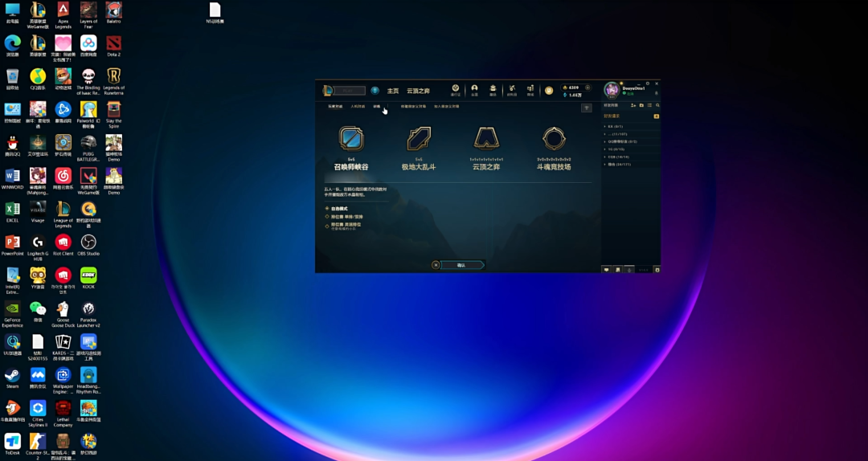Image resolution: width=868 pixels, height=461 pixels.
Task: Open the Balatro desktop shortcut
Action: [x=113, y=12]
